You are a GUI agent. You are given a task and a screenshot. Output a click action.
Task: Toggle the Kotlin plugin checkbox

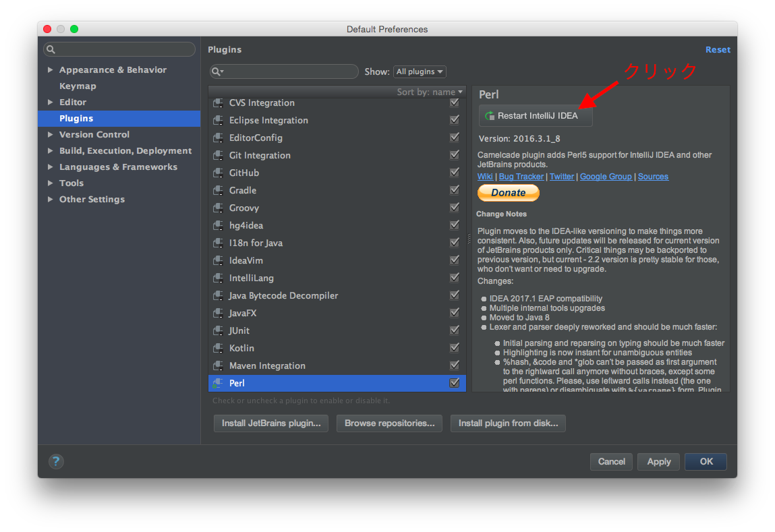455,348
